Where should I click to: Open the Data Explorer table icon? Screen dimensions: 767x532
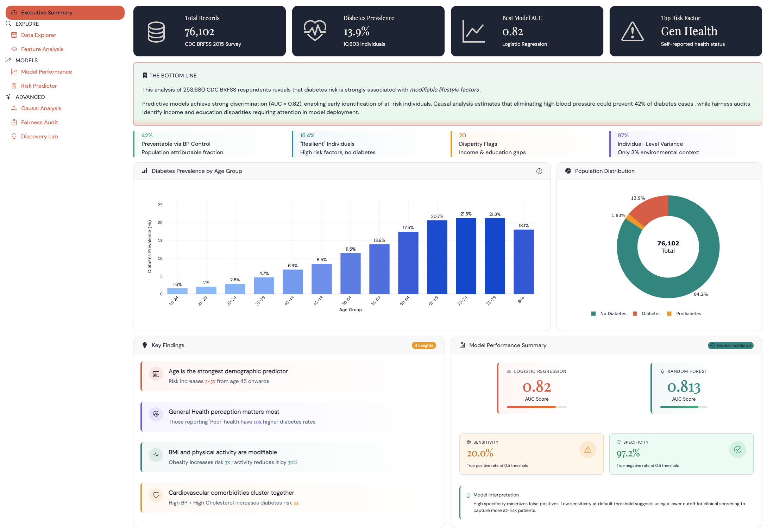click(14, 35)
